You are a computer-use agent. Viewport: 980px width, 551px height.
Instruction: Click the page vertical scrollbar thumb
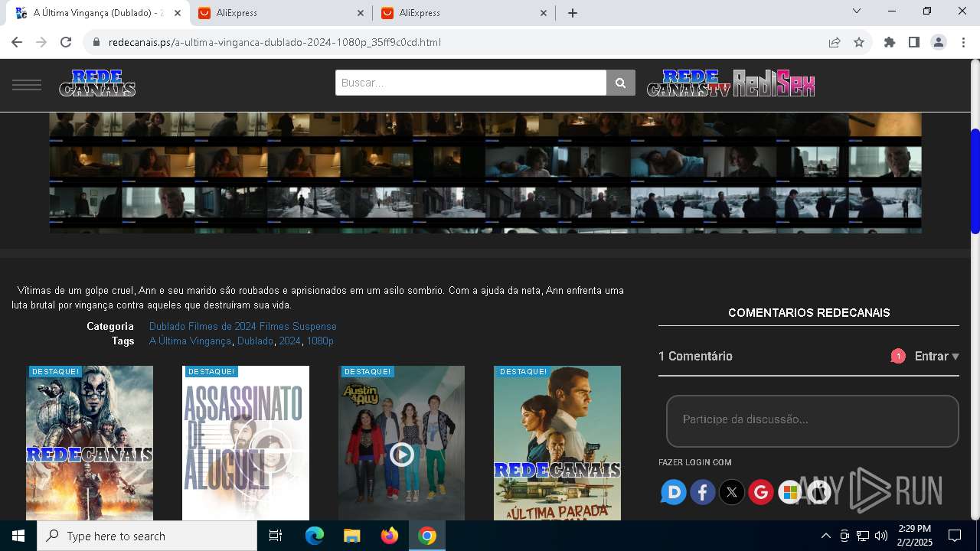point(975,181)
